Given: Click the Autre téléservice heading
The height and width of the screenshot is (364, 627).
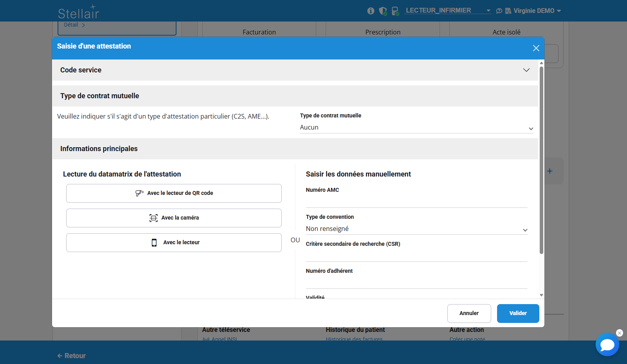Looking at the screenshot, I should coord(226,330).
